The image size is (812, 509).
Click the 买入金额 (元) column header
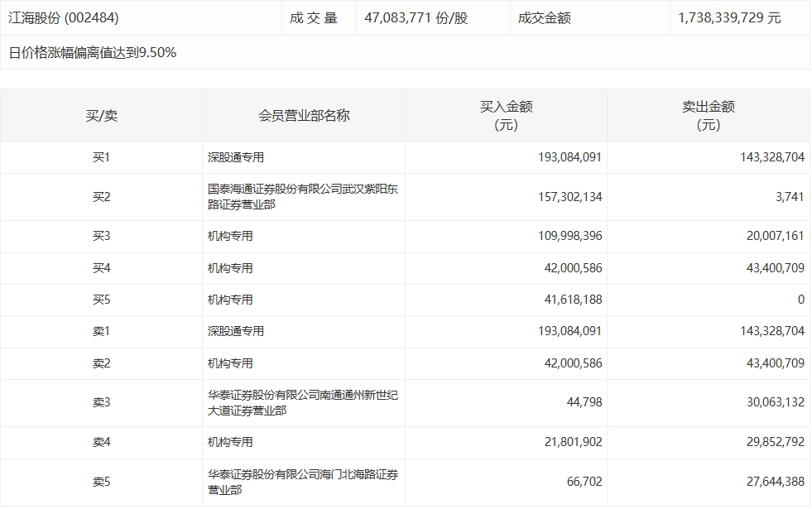(506, 116)
